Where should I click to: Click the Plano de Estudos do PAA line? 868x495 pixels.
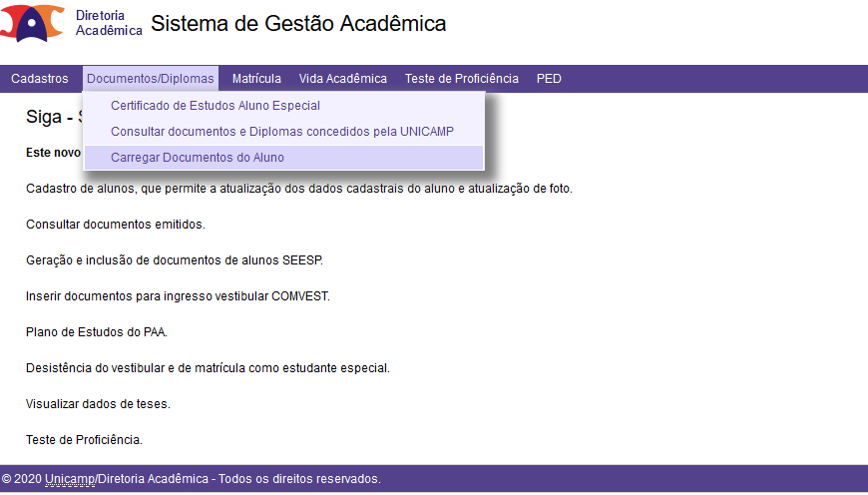[97, 332]
